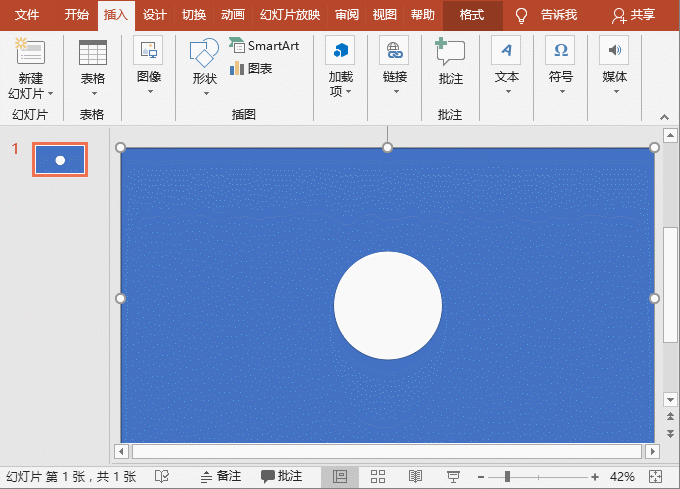This screenshot has height=489, width=680.
Task: Expand the Link (链接) dropdown
Action: [x=395, y=91]
